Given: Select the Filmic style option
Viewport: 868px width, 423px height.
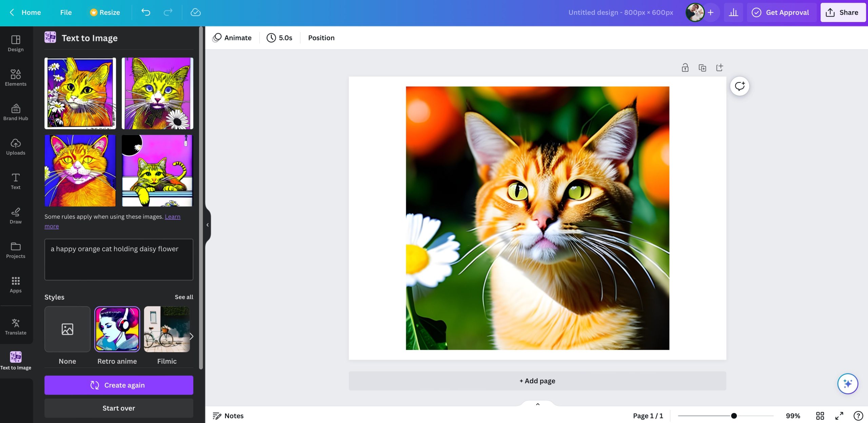Looking at the screenshot, I should 166,329.
